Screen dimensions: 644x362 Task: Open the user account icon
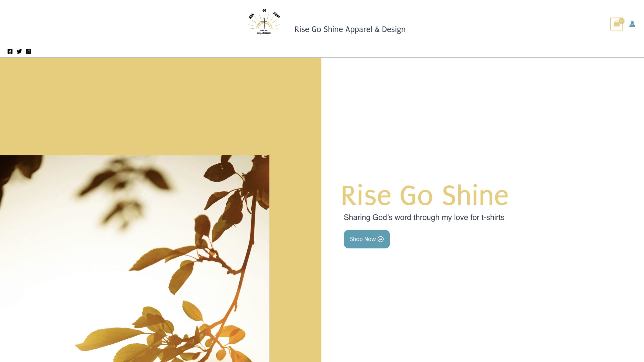click(632, 24)
